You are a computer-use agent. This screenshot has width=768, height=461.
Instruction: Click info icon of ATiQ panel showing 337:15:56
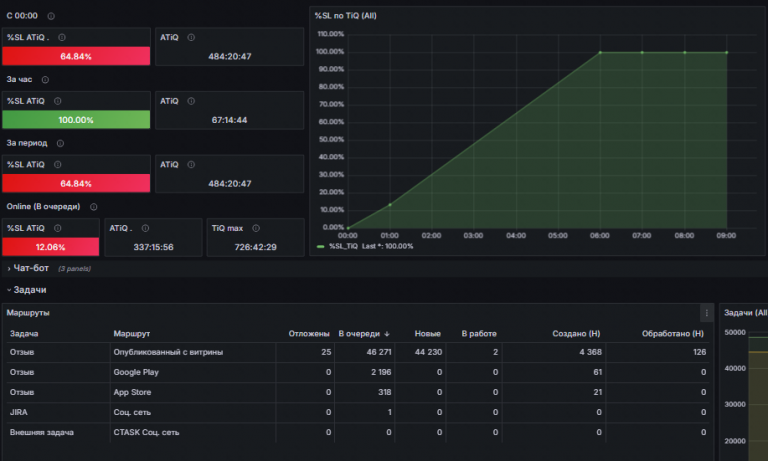(145, 228)
